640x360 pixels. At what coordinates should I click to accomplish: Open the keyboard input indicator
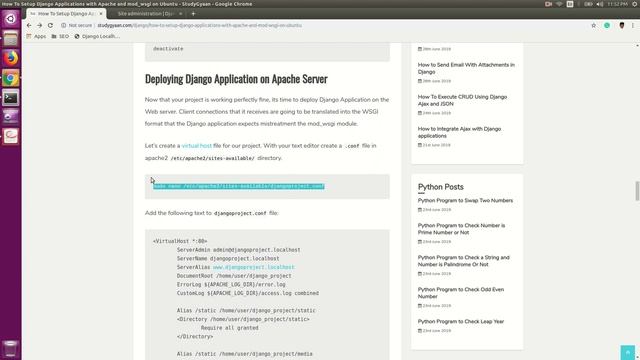(570, 4)
